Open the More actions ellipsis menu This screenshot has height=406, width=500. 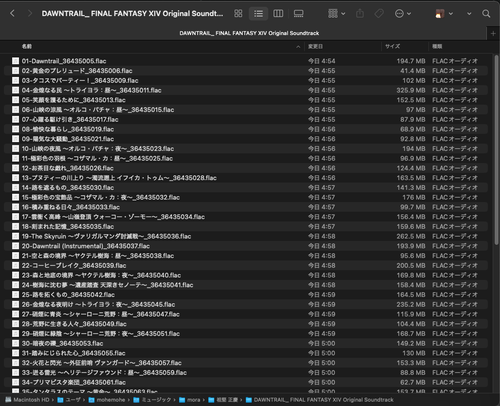tap(403, 13)
